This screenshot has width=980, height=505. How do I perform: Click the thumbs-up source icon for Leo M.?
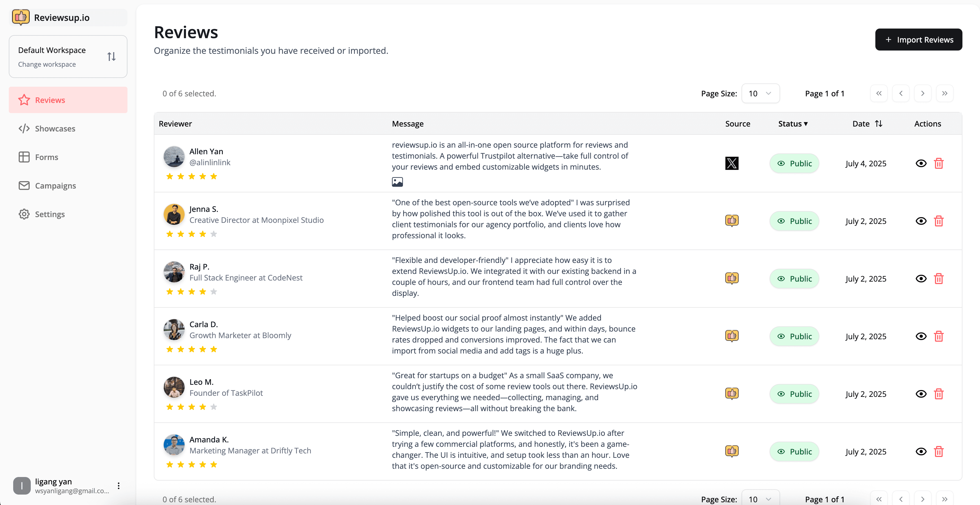[x=732, y=394]
